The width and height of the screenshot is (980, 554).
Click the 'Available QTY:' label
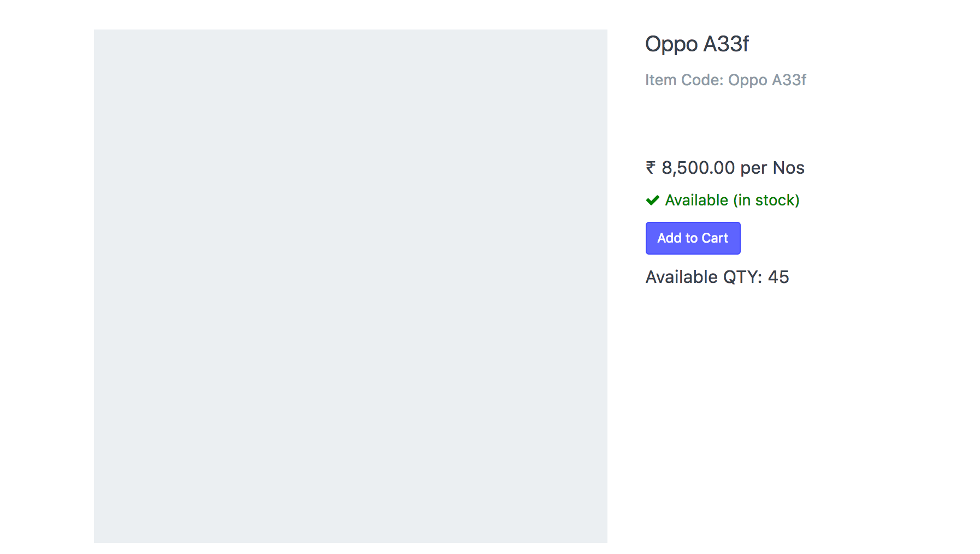[x=704, y=277]
